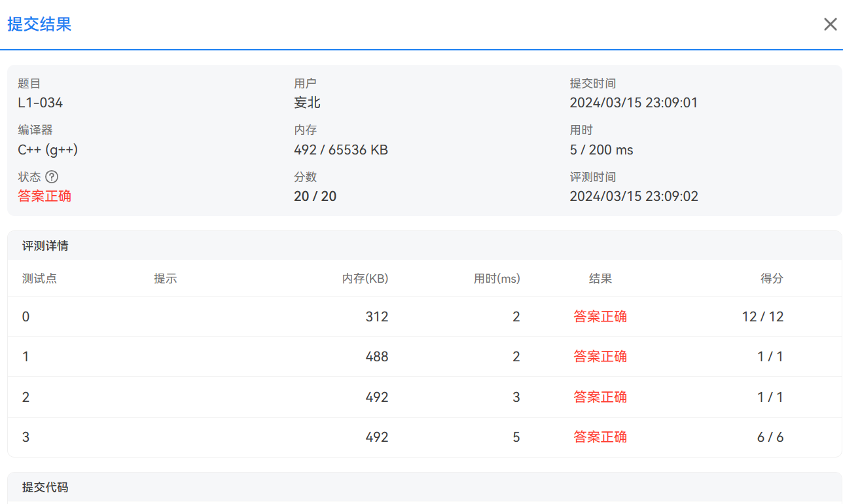Click 答案正确 result for test point 0
The width and height of the screenshot is (843, 504).
coord(600,317)
